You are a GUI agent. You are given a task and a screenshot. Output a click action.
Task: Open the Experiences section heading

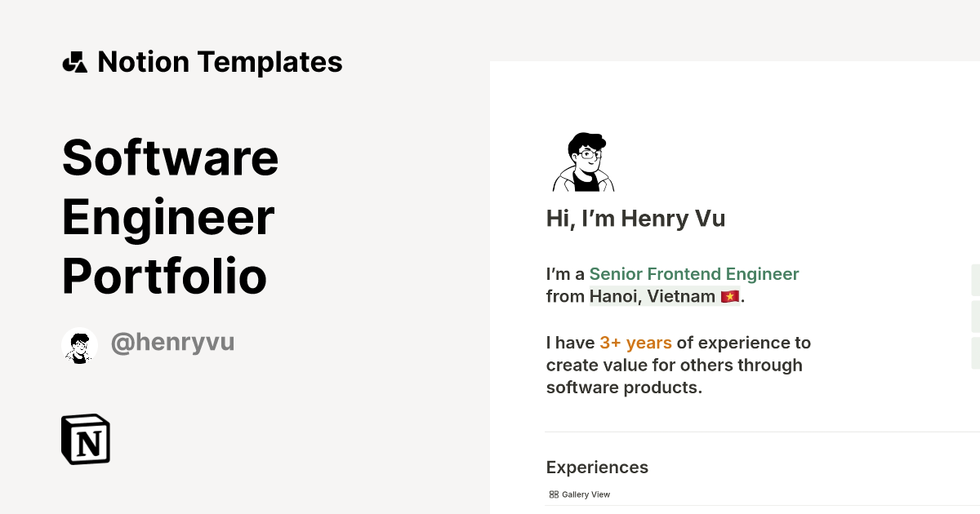coord(597,467)
